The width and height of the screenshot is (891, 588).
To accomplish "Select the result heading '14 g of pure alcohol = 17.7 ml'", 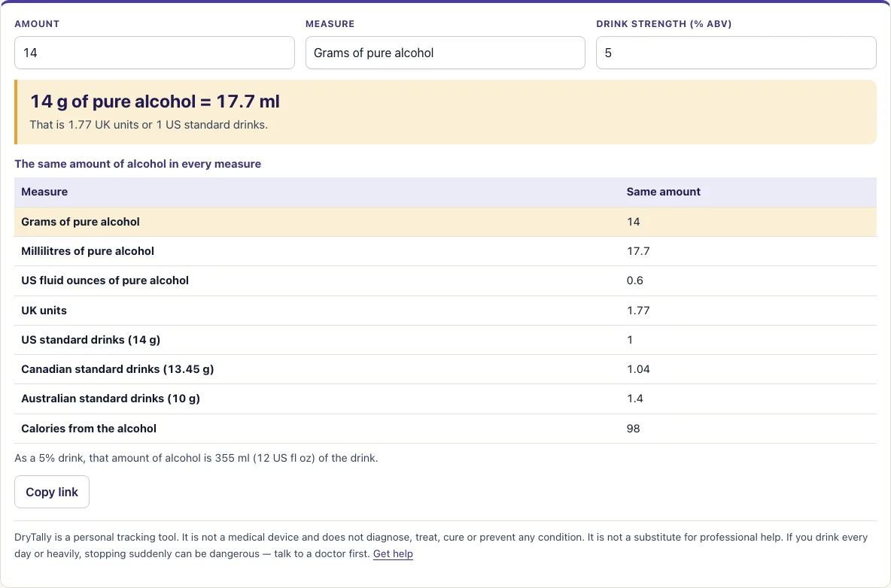I will click(x=154, y=102).
